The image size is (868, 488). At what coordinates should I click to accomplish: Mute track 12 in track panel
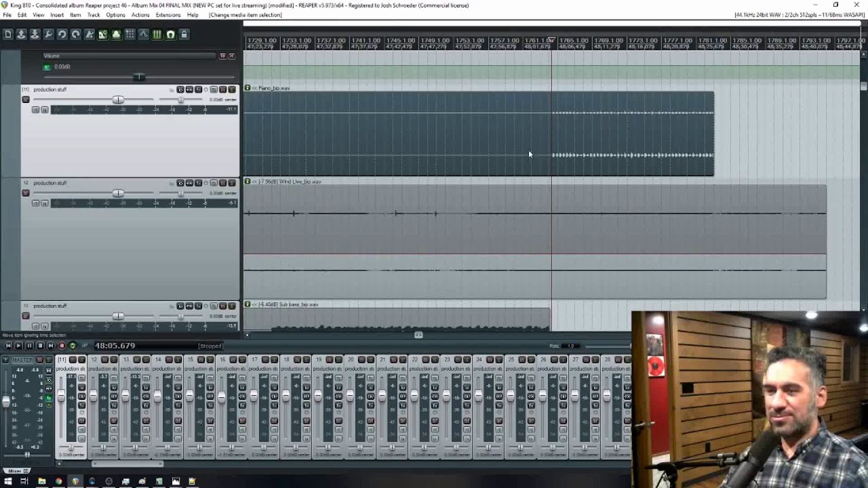[x=222, y=183]
